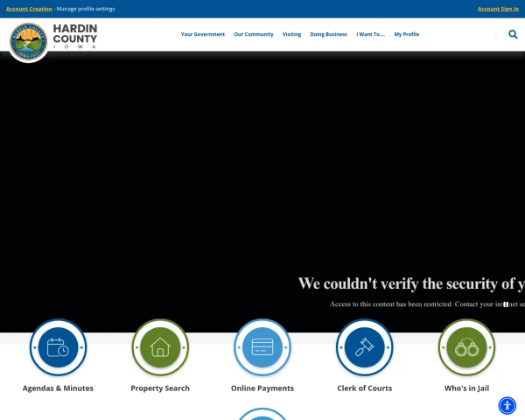
Task: Open the I Want To... menu
Action: pos(371,34)
